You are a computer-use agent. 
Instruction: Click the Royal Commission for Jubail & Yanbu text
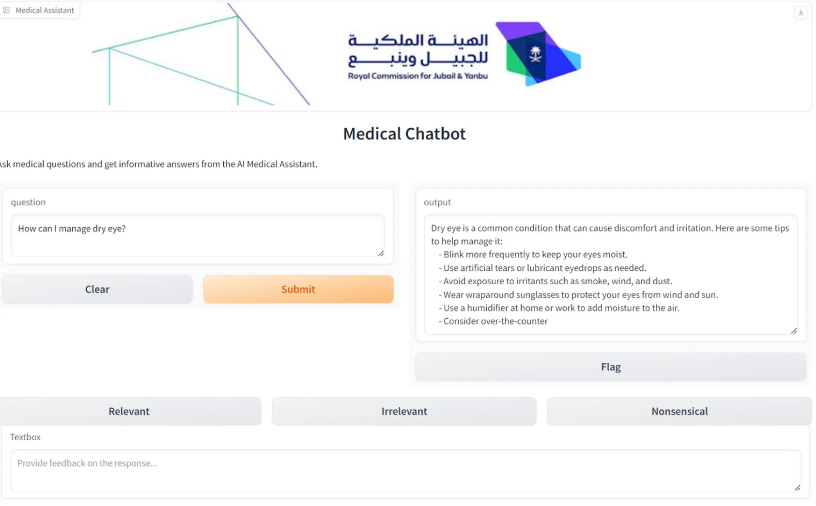(418, 76)
